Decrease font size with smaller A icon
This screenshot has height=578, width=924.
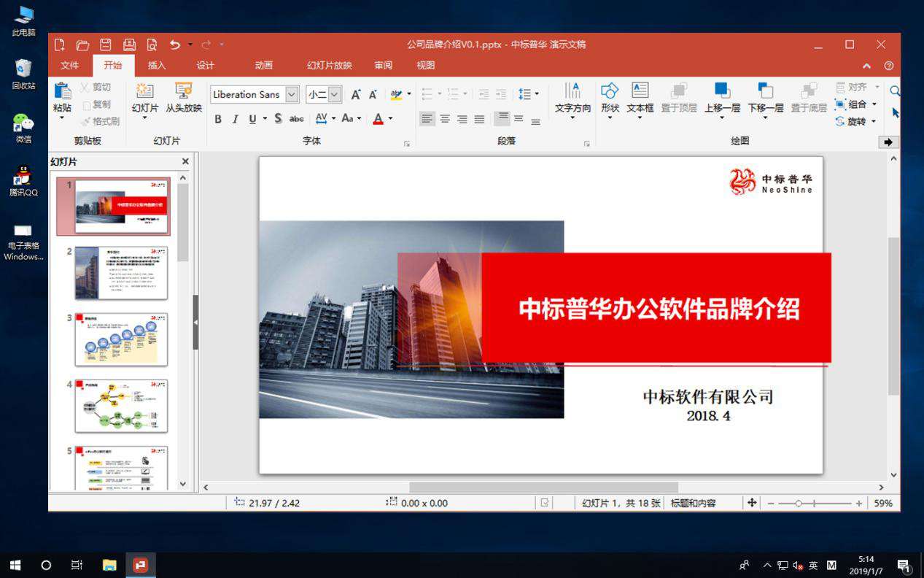tap(373, 94)
